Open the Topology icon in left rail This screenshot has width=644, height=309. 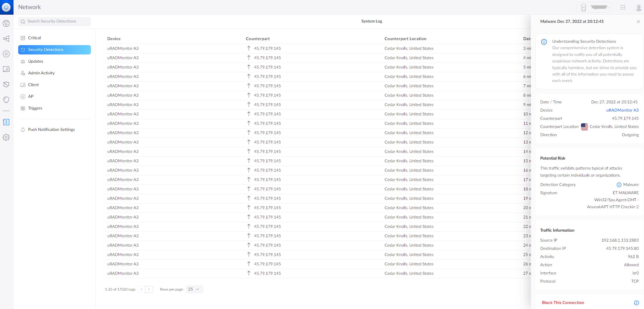(x=6, y=39)
